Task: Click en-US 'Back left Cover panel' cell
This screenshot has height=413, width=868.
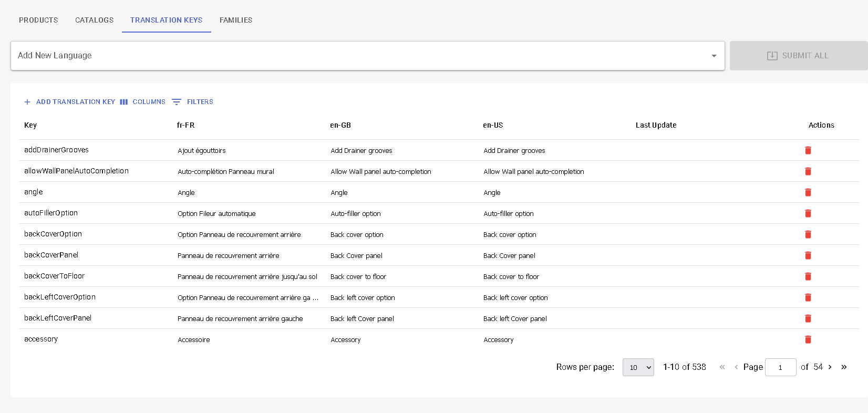Action: [515, 319]
